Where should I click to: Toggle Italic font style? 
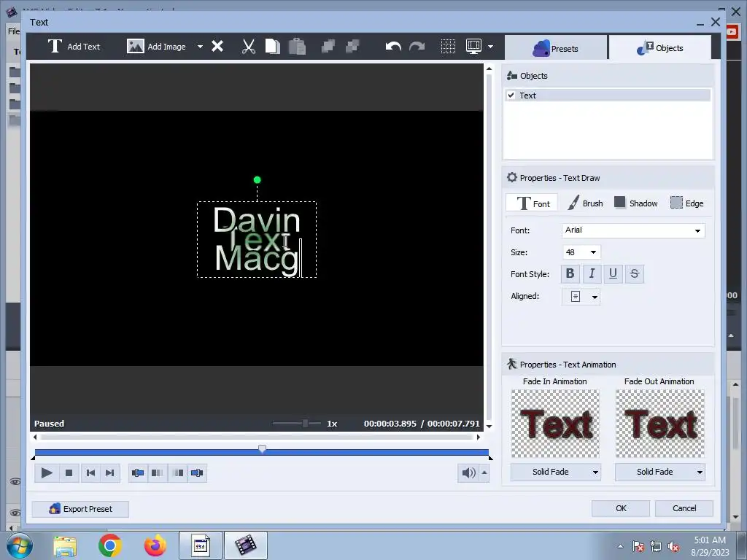(592, 274)
